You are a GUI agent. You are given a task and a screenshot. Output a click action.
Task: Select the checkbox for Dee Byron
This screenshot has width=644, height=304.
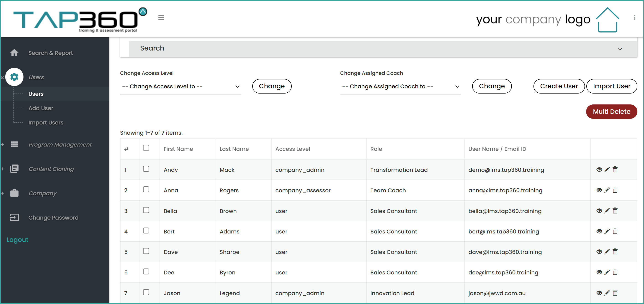coord(146,271)
